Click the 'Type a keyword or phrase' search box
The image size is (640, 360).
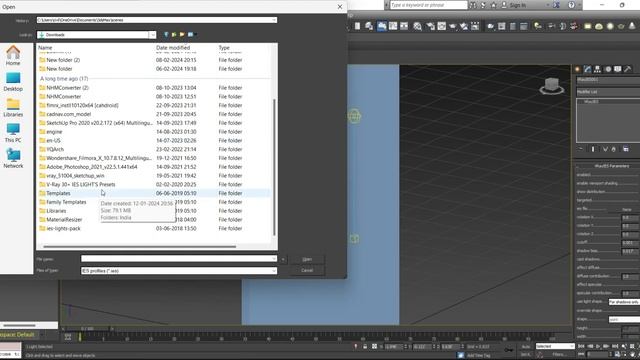pyautogui.click(x=428, y=5)
